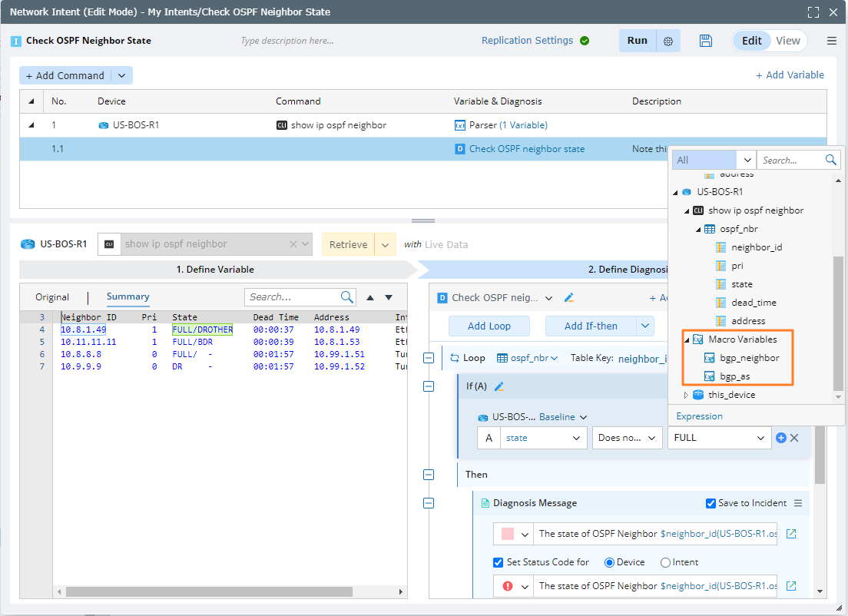Screen dimensions: 848x616
Task: Open run settings gear icon
Action: click(668, 41)
